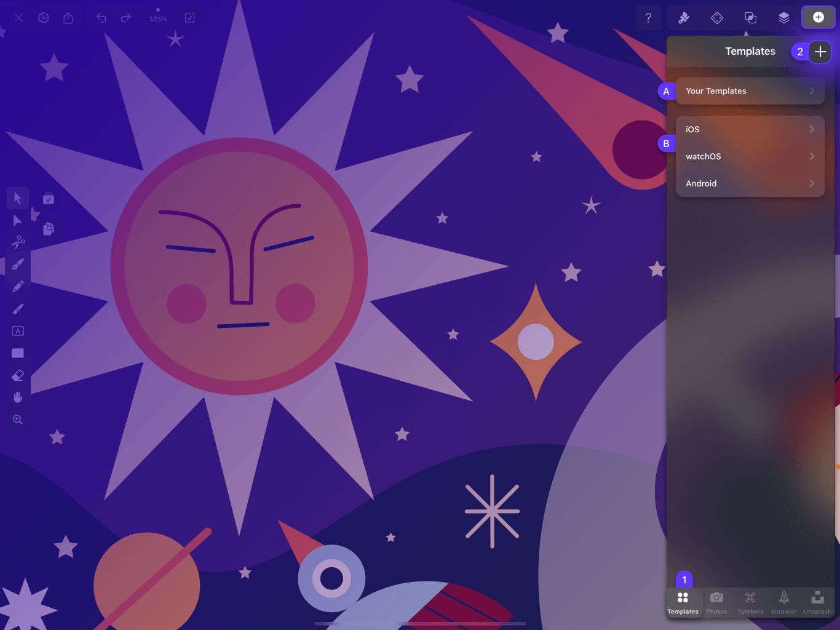Switch to the Templates tab
Screen dimensions: 840x630
(683, 603)
